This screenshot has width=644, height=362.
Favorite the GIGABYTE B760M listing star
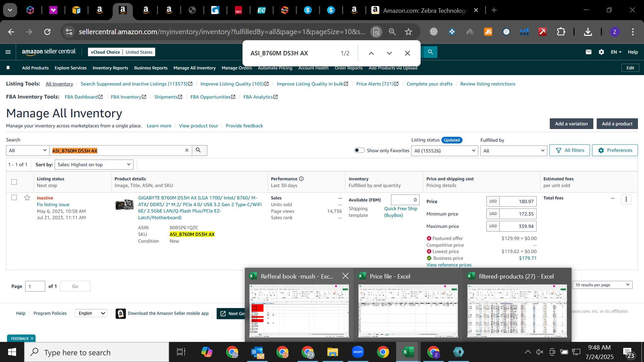click(x=27, y=198)
